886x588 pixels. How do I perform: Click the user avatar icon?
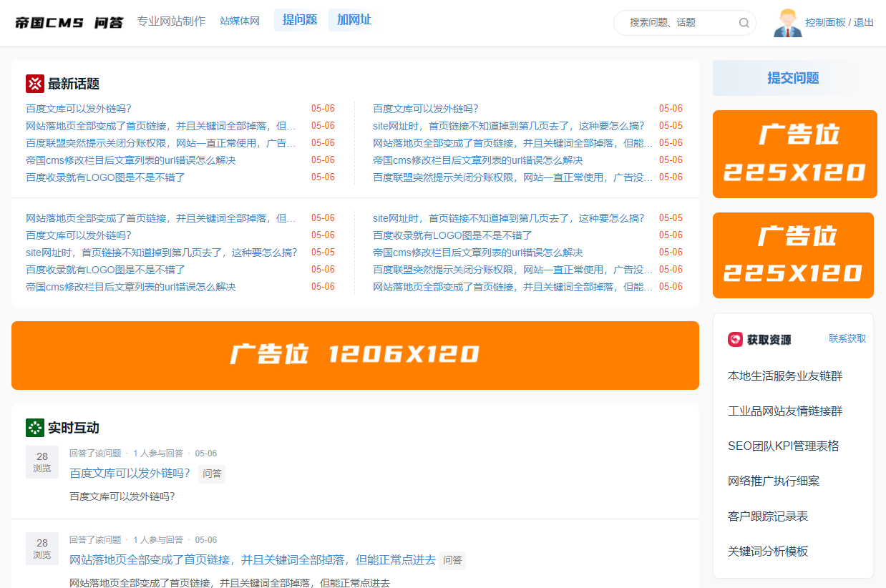click(x=787, y=23)
